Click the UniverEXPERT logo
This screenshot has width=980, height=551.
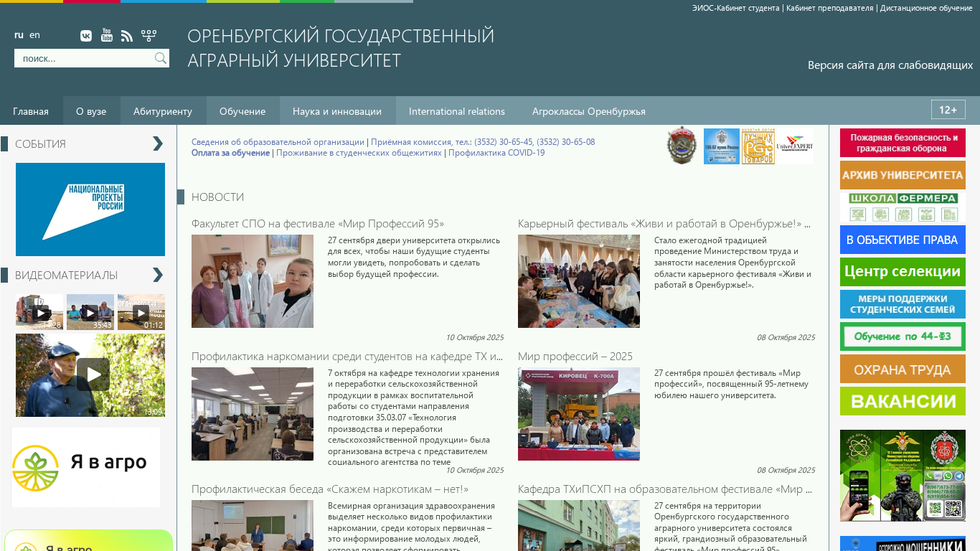pos(795,146)
